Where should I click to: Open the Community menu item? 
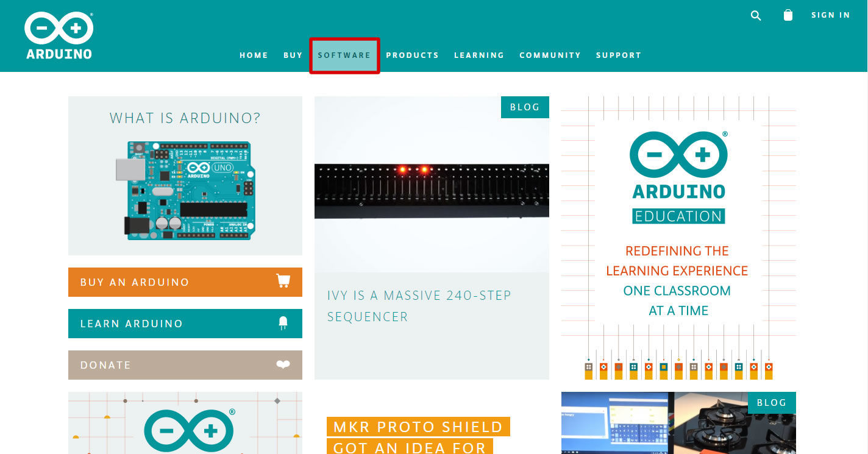pyautogui.click(x=550, y=55)
